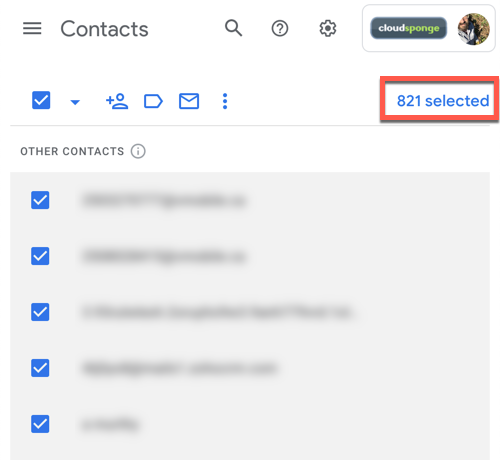Uncheck the select-all checkbox in toolbar

coord(41,100)
